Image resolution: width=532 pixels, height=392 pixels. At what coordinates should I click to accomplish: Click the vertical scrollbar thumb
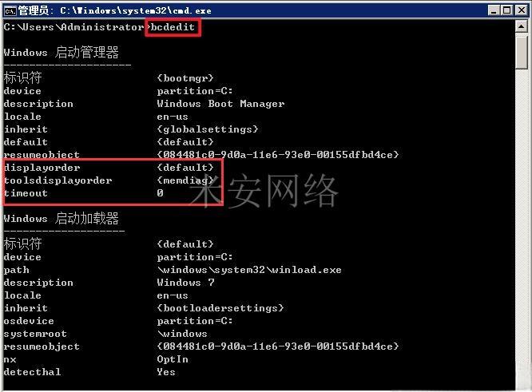click(521, 52)
